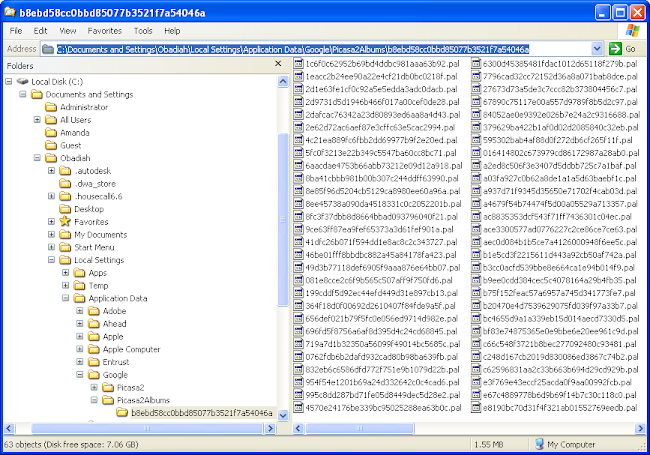Click the file icon of 954f54e1201b69a24d332642c0c4cad6.pal
Image resolution: width=650 pixels, height=455 pixels.
coord(298,382)
